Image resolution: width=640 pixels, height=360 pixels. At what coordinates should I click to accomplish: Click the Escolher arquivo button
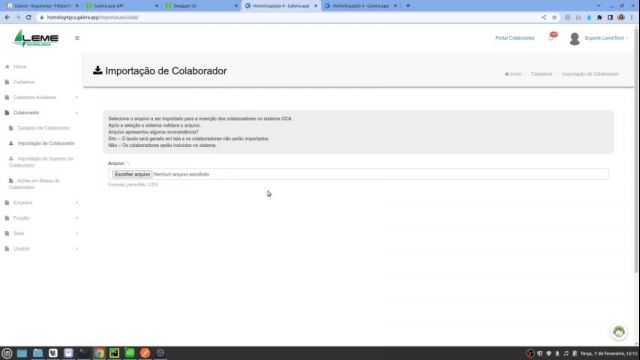(132, 174)
